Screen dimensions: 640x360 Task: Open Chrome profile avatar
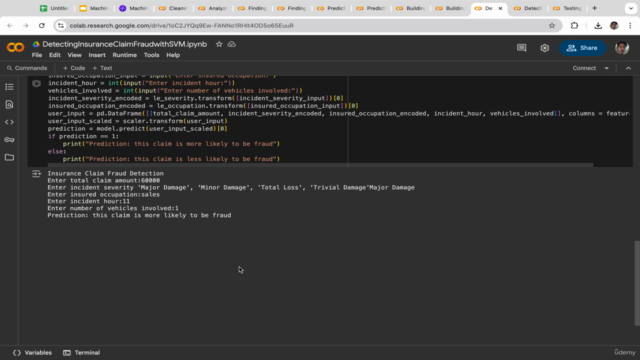[614, 26]
